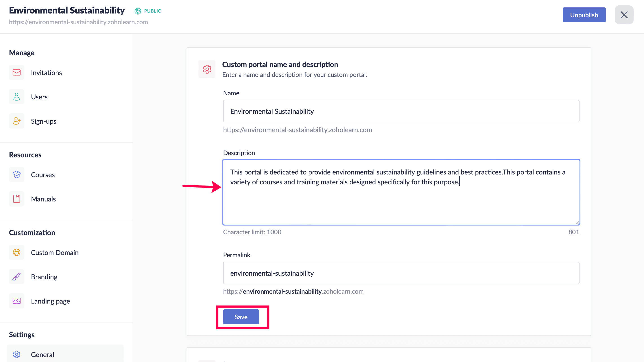Select the Landing page menu entry

50,301
